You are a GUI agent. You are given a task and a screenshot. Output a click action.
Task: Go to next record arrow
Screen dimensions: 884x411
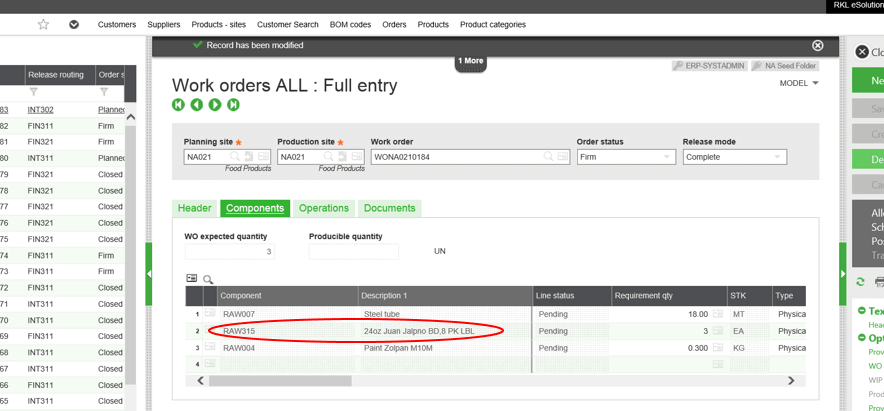click(x=215, y=104)
